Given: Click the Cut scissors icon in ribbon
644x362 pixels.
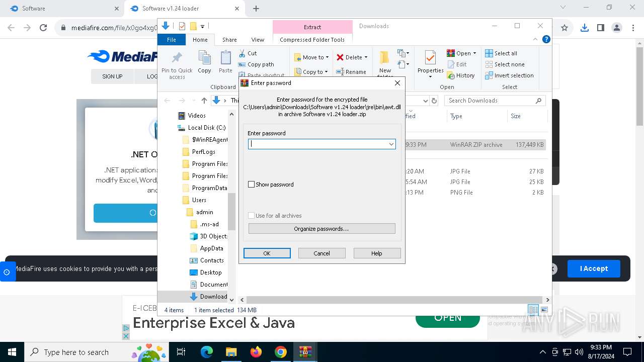Looking at the screenshot, I should [x=242, y=53].
